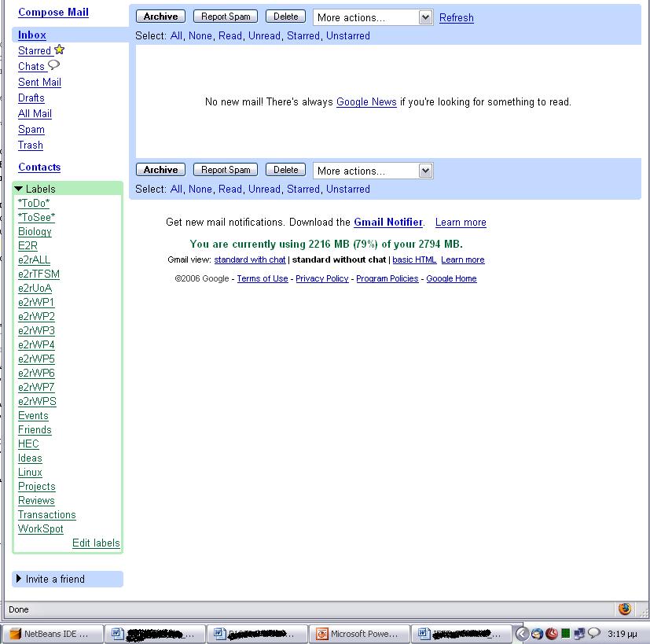Switch to the basic HTML Gmail view

(414, 259)
